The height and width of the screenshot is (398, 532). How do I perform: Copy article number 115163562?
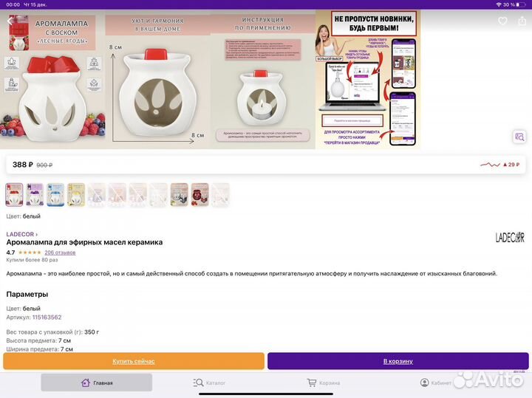click(x=47, y=318)
